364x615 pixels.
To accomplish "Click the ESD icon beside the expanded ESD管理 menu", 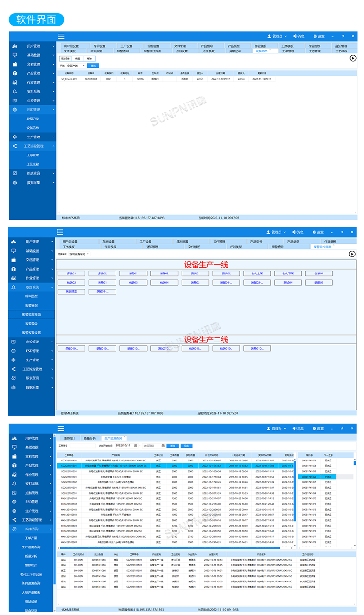I will pos(14,110).
